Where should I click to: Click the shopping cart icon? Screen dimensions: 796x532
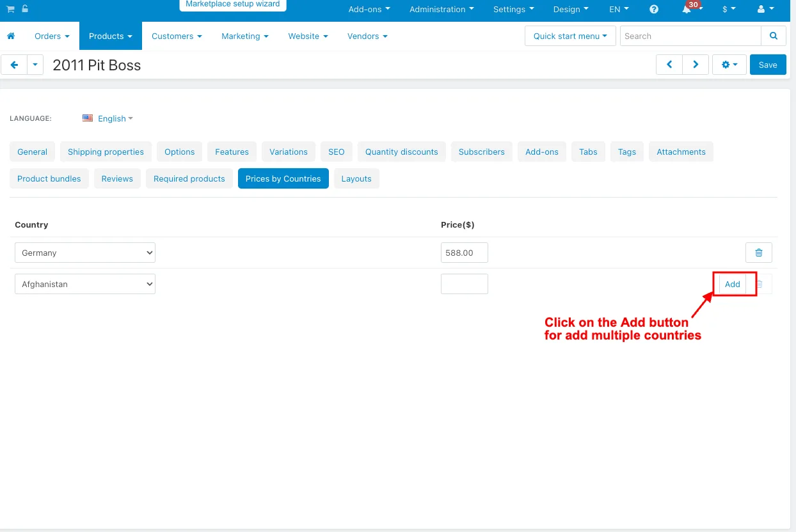(10, 9)
